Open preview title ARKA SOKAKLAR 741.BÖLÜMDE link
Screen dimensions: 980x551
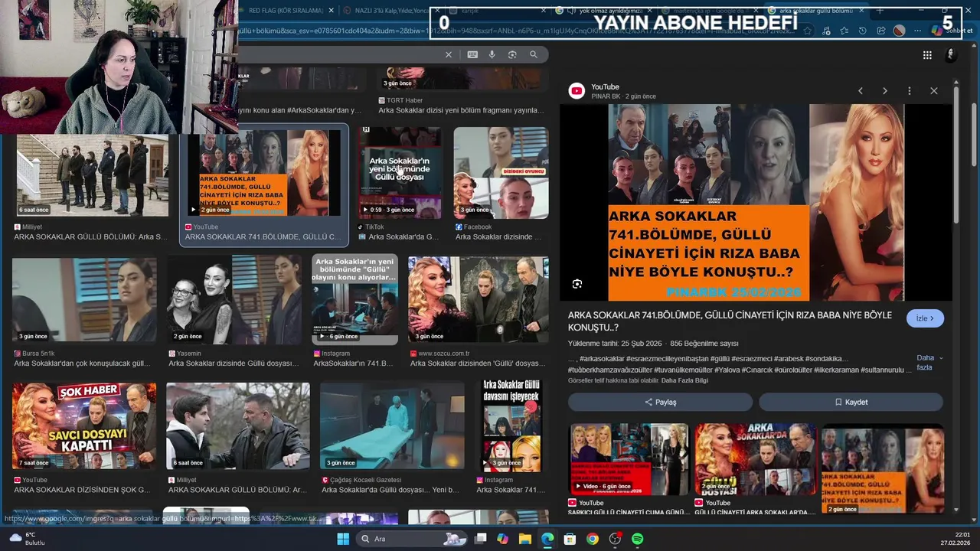(x=730, y=321)
